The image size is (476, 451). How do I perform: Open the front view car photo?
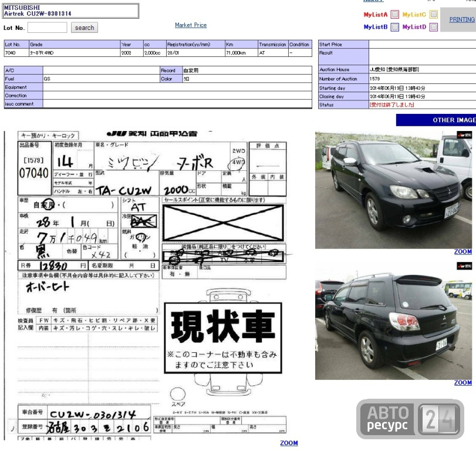(x=393, y=190)
